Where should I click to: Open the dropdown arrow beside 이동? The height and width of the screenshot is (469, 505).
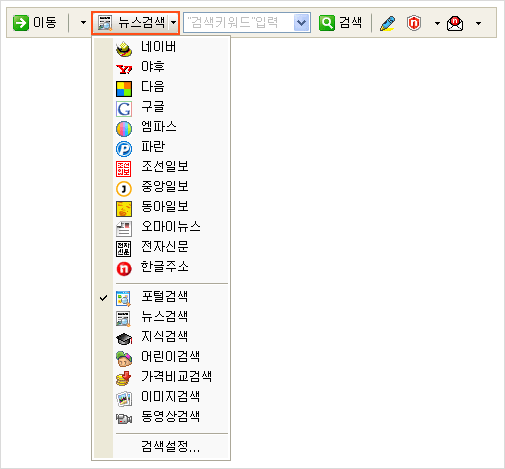(x=83, y=23)
